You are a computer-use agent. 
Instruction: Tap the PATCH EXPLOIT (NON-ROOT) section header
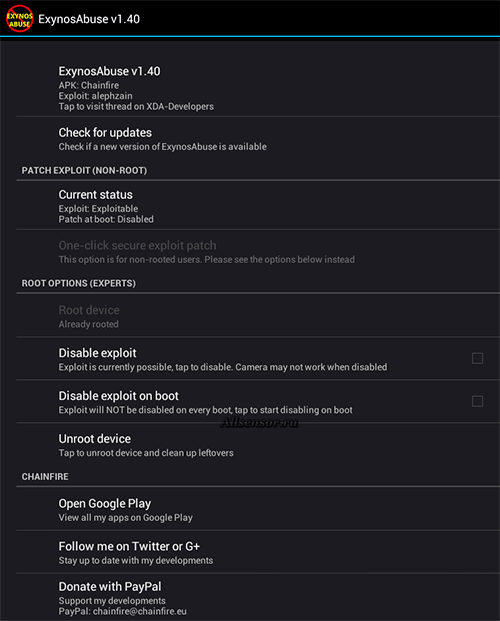coord(84,170)
